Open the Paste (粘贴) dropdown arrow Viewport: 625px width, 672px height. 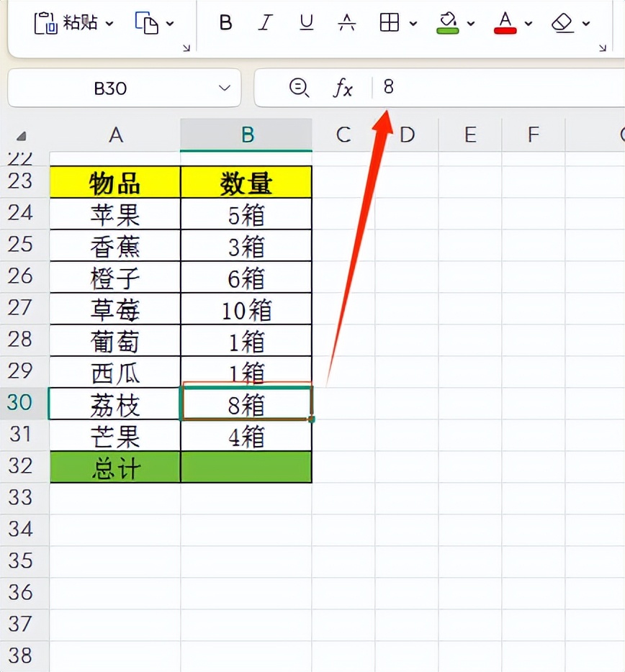(x=109, y=24)
